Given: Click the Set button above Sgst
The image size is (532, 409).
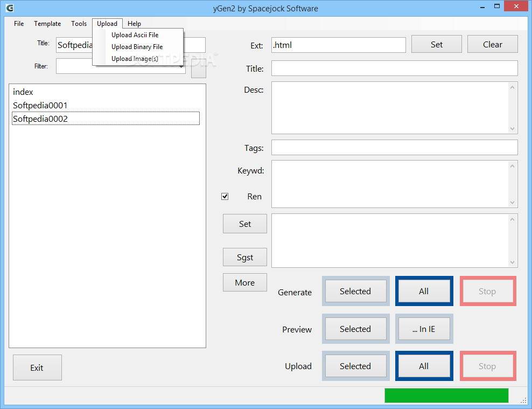Looking at the screenshot, I should [244, 224].
